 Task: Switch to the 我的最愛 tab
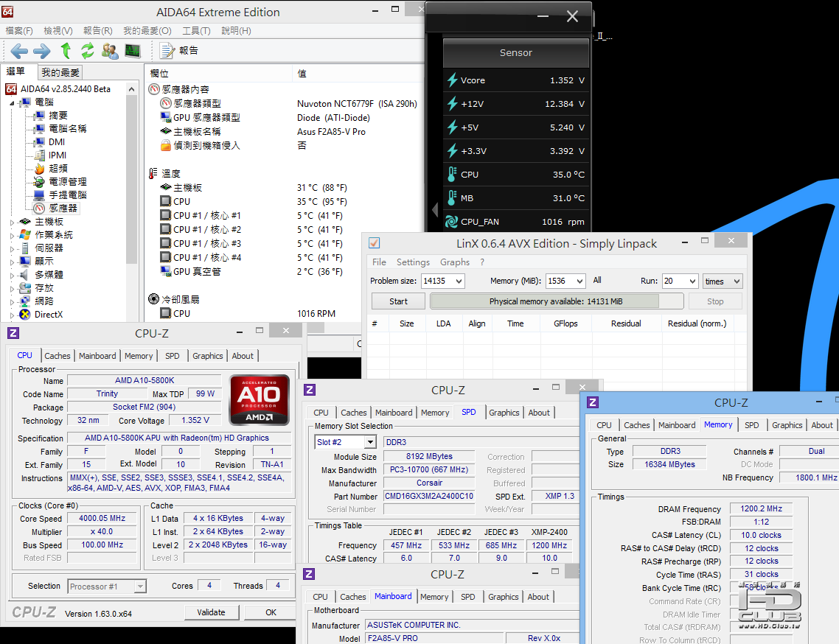pyautogui.click(x=60, y=72)
